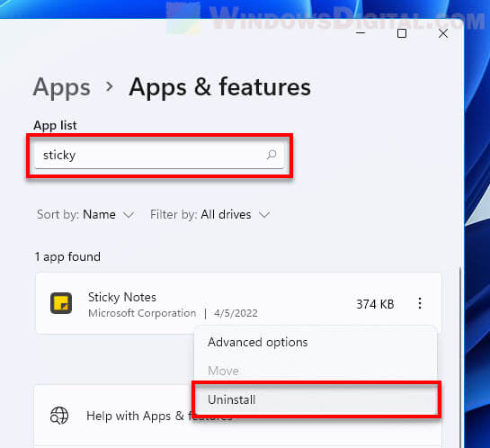Click the 4/5/2022 install date
Screen dimensions: 490x448
point(236,313)
